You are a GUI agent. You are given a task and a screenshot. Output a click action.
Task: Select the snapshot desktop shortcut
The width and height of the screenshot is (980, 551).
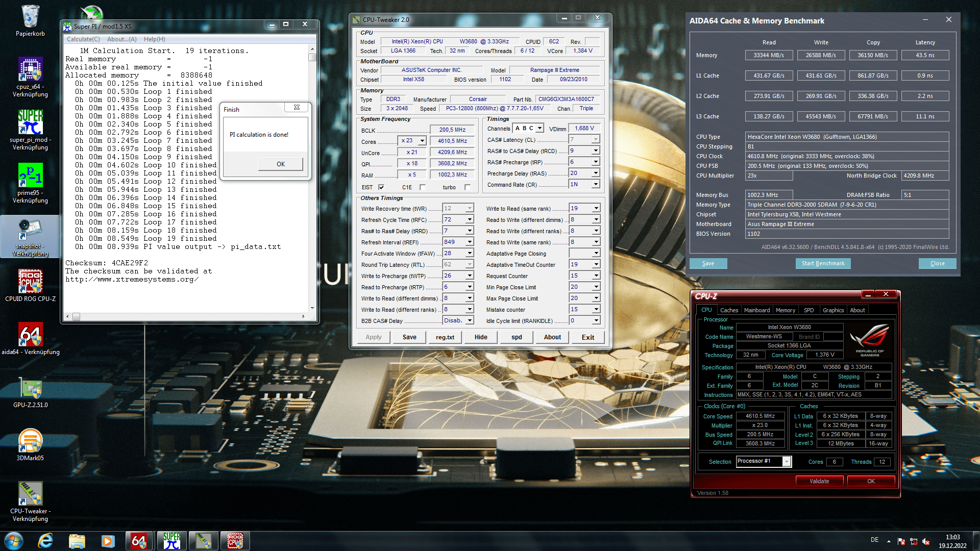(30, 237)
